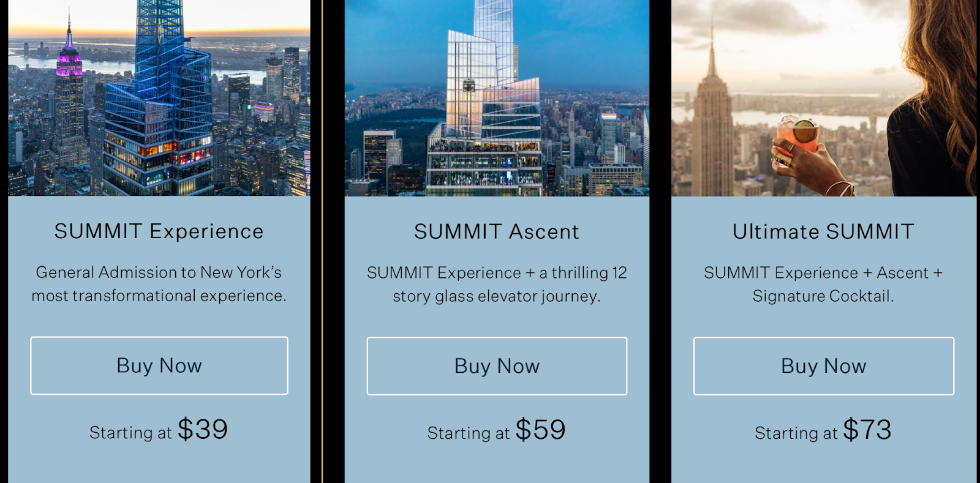Click Buy Now under SUMMIT Experience
The height and width of the screenshot is (483, 980).
tap(159, 365)
